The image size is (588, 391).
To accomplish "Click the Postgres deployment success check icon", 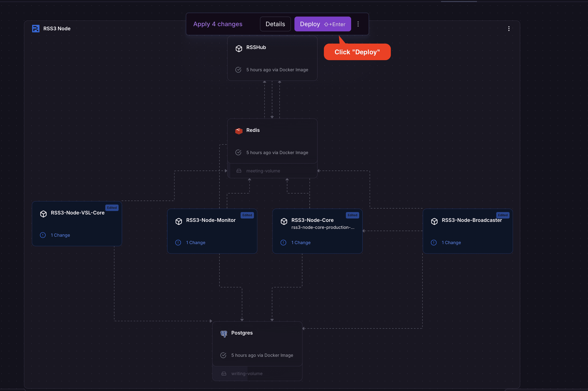I will [223, 355].
